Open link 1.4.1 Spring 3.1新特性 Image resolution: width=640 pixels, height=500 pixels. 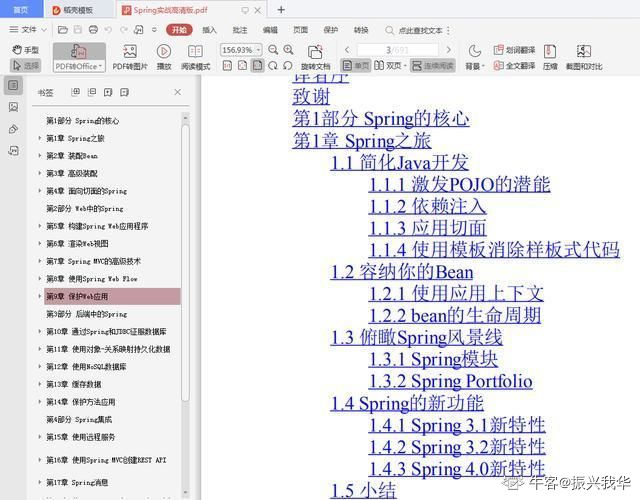point(457,425)
